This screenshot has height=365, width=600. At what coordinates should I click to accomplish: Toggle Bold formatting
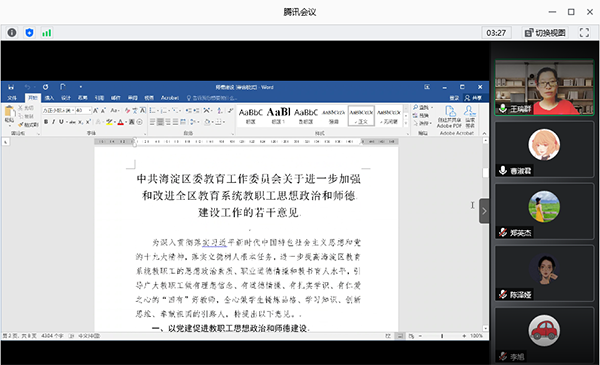tap(46, 122)
